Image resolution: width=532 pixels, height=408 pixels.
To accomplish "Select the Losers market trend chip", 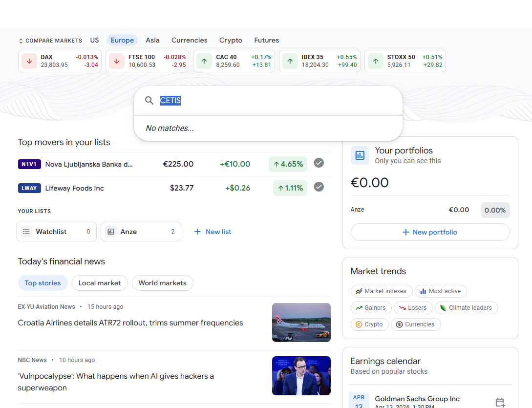I will coord(413,308).
